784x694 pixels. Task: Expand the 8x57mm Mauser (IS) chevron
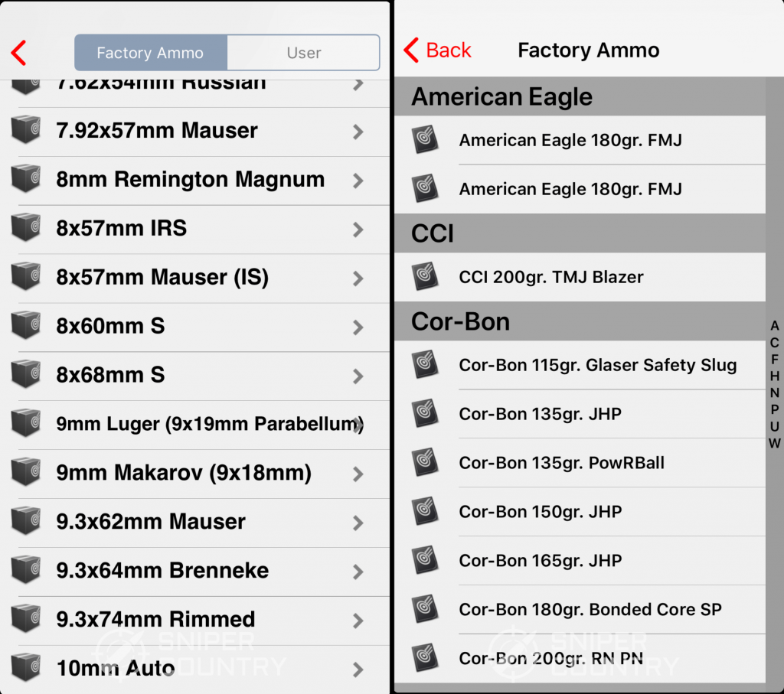click(x=358, y=279)
